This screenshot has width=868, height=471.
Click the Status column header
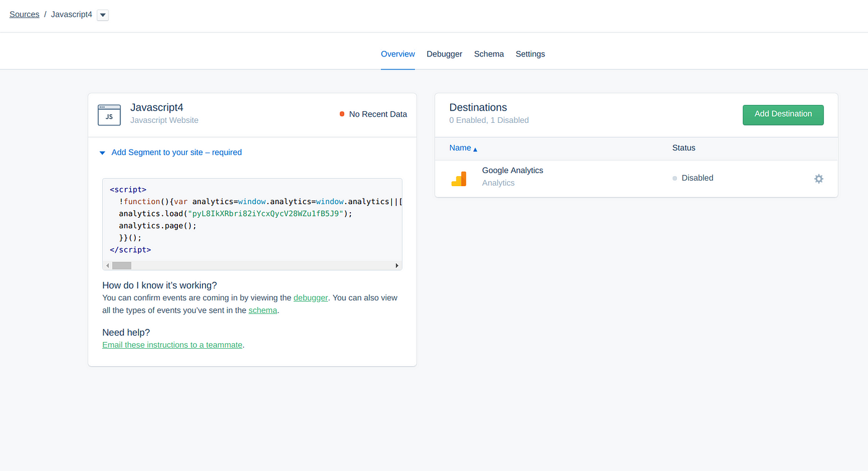tap(684, 148)
